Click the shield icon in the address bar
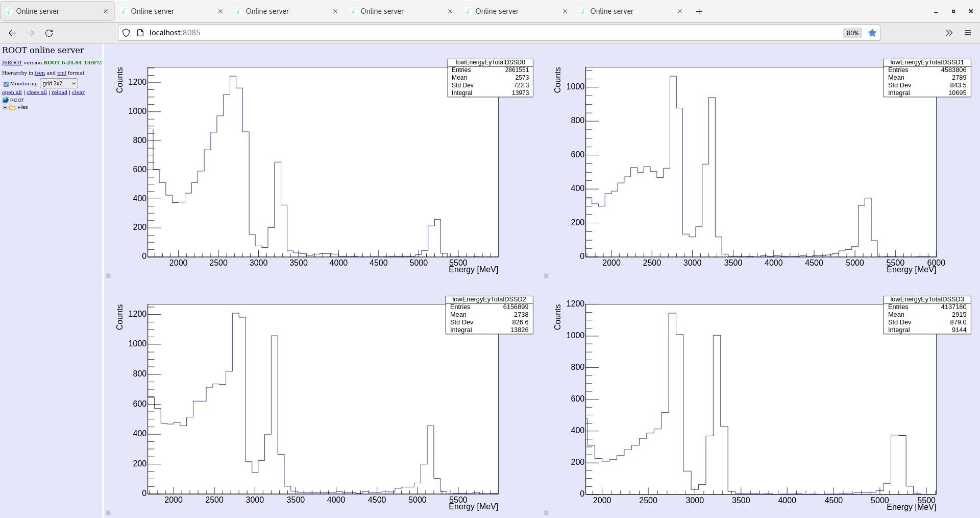The width and height of the screenshot is (980, 518). coord(126,33)
